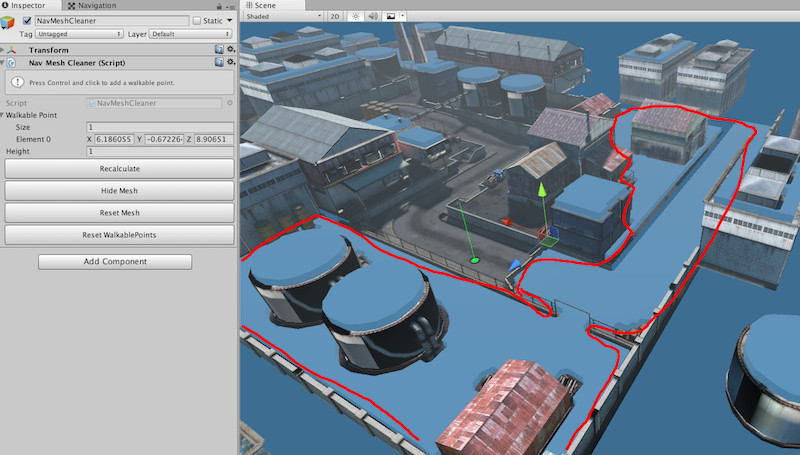Click the Reset Mesh button
This screenshot has width=800, height=455.
(119, 213)
